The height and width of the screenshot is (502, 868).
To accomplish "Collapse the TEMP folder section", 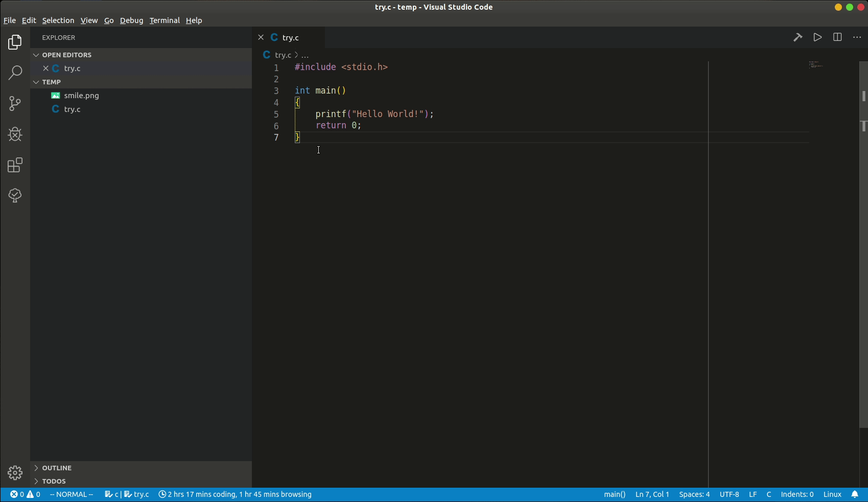I will tap(51, 82).
